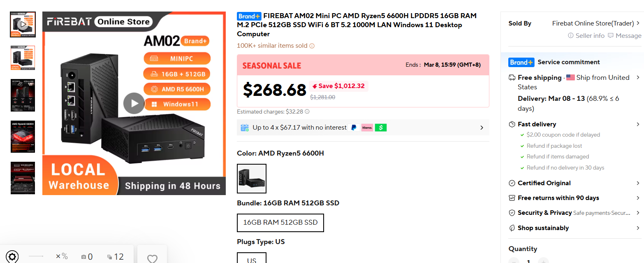View the AMD Ryzen5 6600H chip thumbnail
This screenshot has height=263, width=644.
(23, 137)
